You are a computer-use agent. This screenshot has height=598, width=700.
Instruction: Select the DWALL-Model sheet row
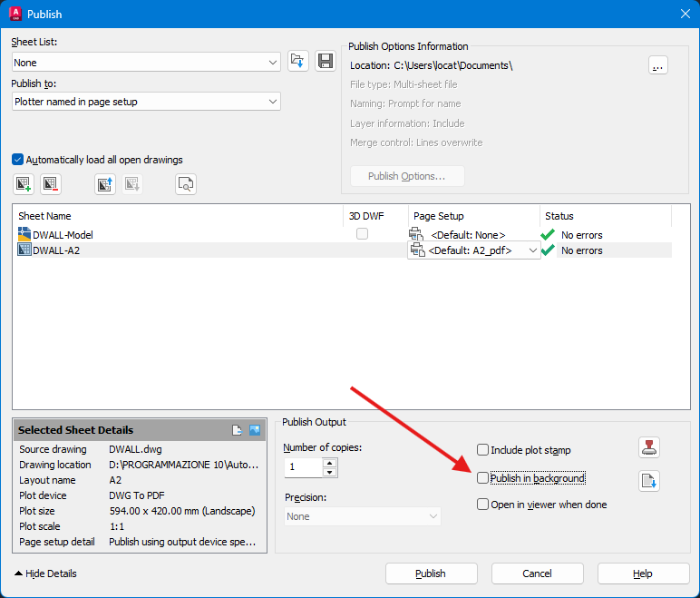point(342,234)
